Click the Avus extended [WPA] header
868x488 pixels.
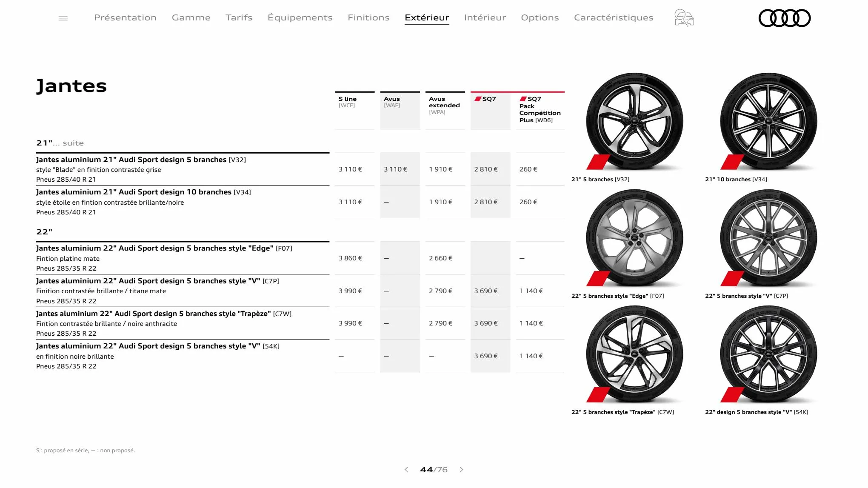tap(445, 110)
